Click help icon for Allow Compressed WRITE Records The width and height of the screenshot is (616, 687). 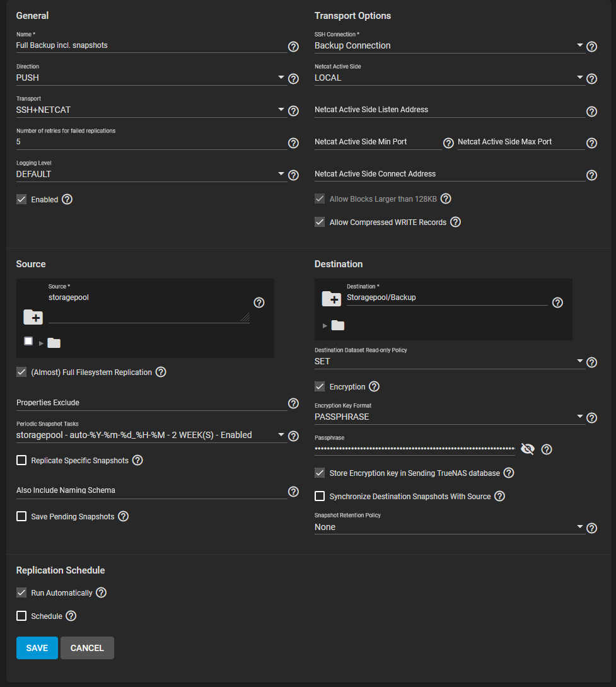[x=455, y=222]
